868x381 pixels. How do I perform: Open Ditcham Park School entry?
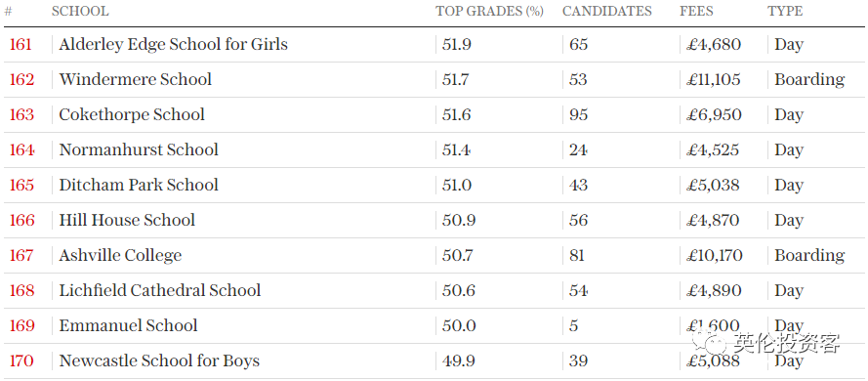click(139, 185)
